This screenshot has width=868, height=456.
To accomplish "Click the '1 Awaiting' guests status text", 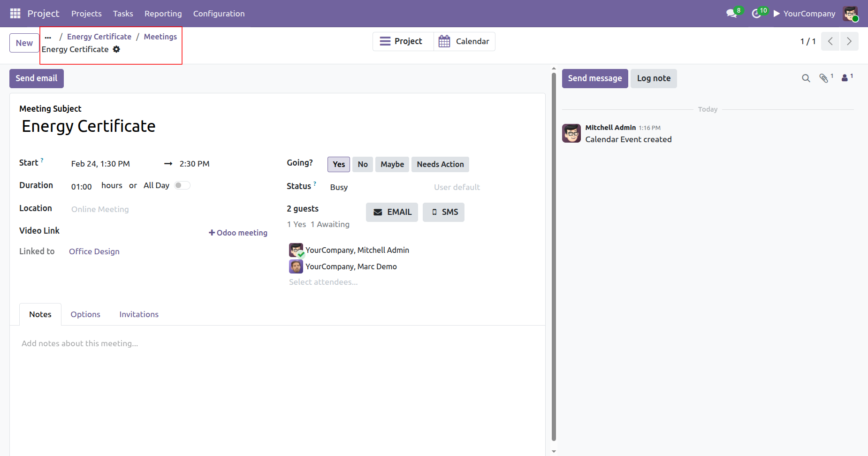I will 330,224.
